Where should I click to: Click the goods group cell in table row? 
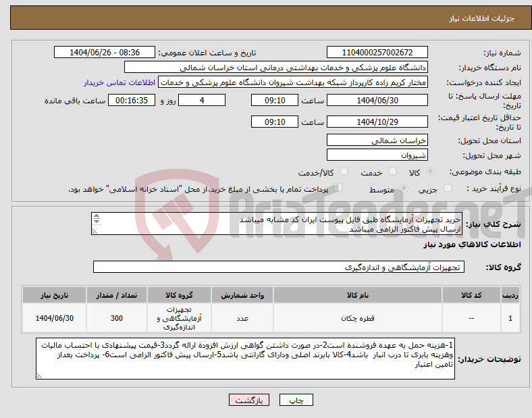click(179, 318)
